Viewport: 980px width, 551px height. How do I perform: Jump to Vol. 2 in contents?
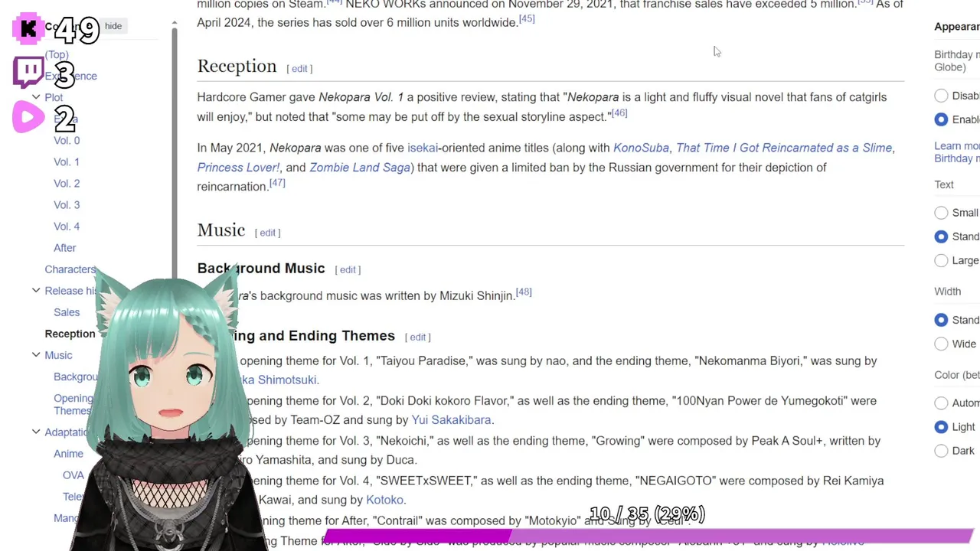point(67,184)
